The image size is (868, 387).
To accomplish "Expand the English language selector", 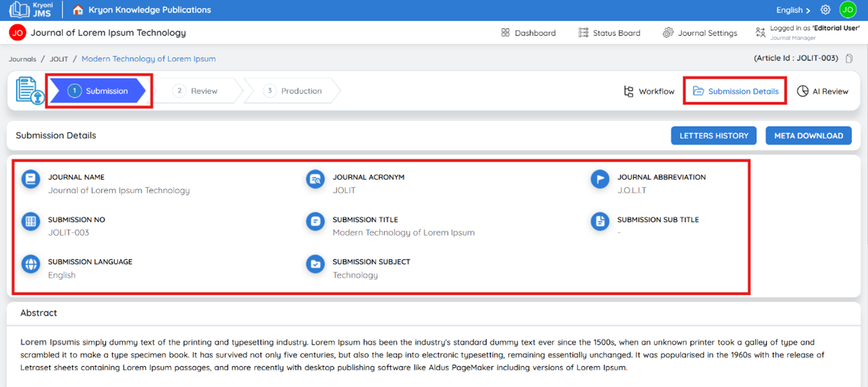I will (794, 10).
